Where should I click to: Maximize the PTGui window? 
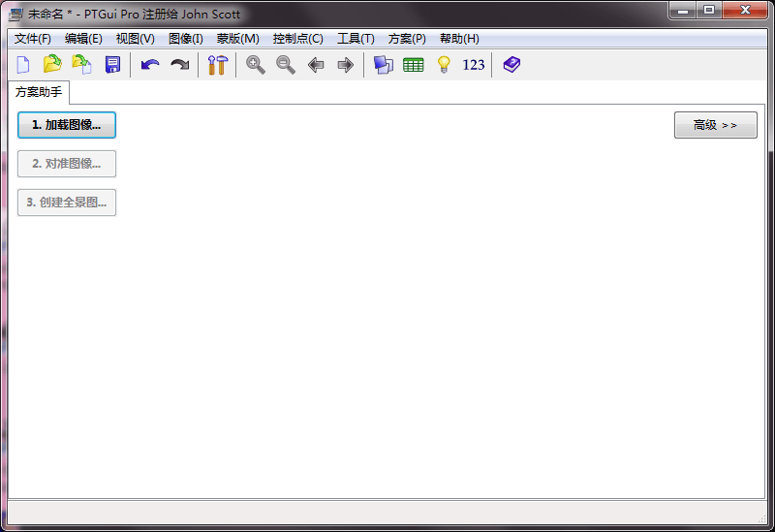[709, 10]
